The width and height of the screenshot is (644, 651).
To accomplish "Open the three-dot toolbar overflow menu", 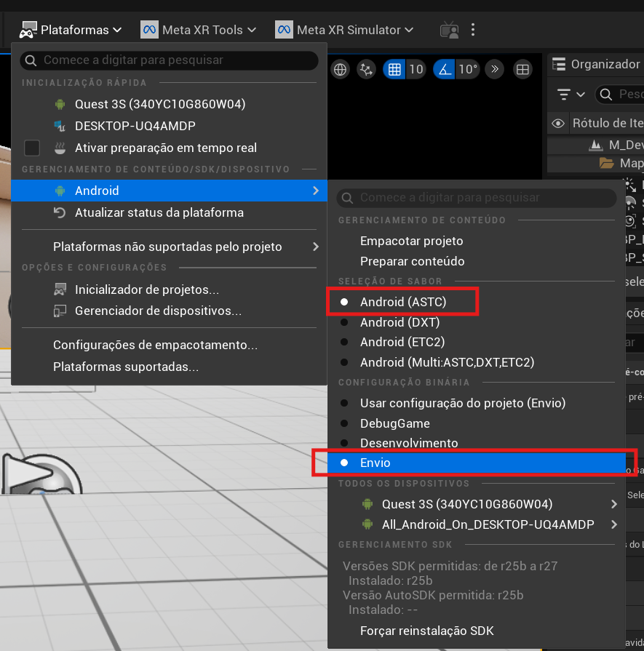I will 473,30.
